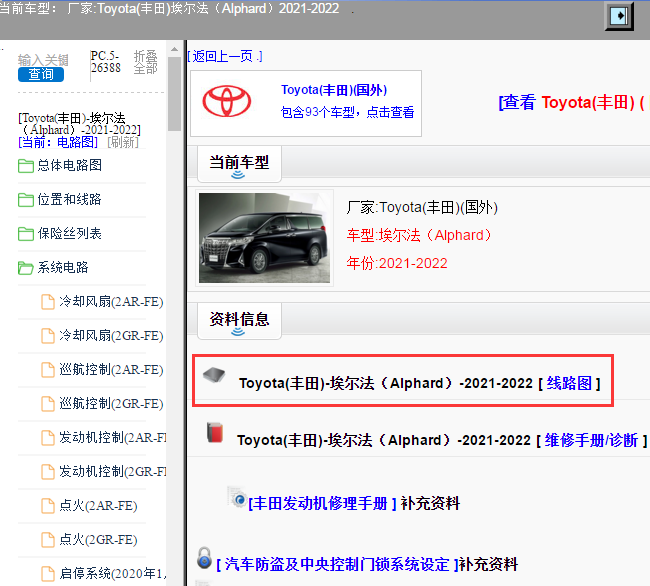Image resolution: width=650 pixels, height=586 pixels.
Task: Select the 当前车型 tab
Action: coord(239,164)
